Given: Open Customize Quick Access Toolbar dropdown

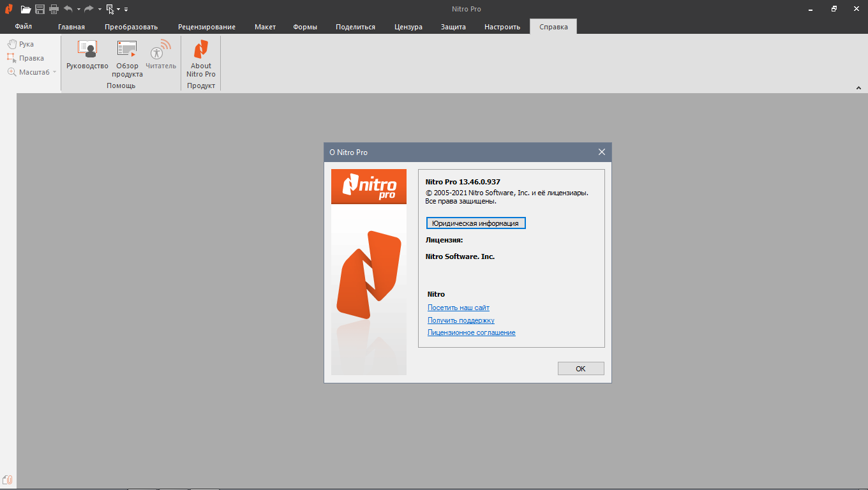Looking at the screenshot, I should click(126, 10).
